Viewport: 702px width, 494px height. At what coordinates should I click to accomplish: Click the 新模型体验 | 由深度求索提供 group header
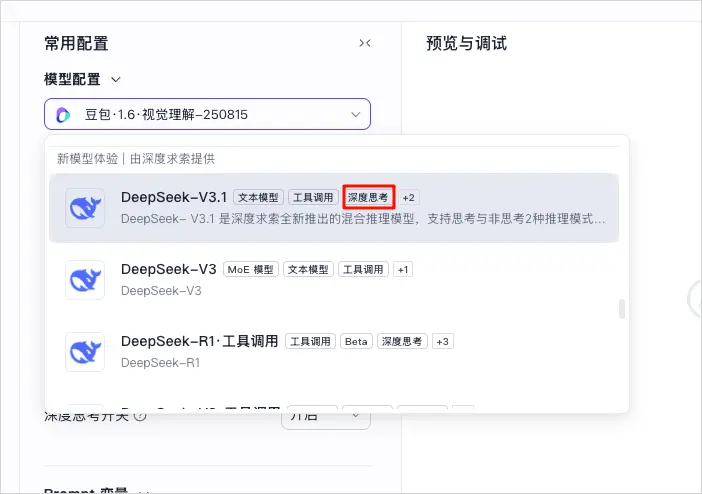136,159
